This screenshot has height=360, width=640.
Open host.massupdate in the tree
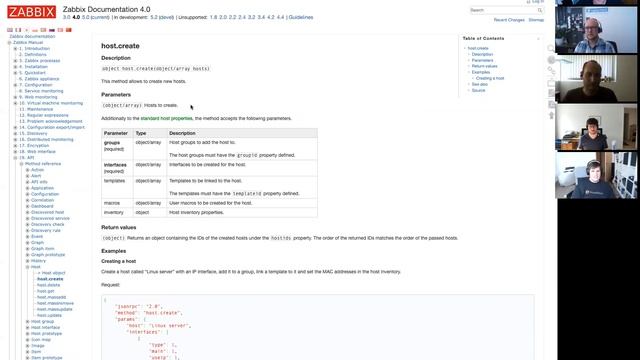point(55,309)
